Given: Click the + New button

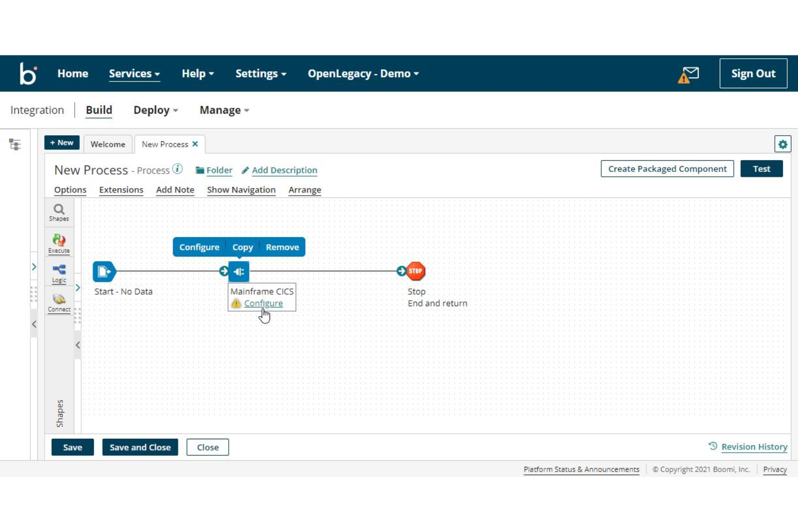Looking at the screenshot, I should point(62,143).
